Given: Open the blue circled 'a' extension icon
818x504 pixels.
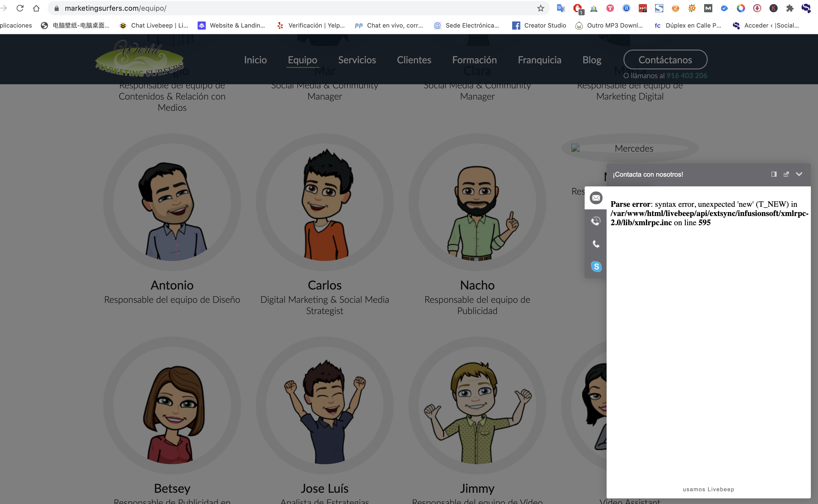Looking at the screenshot, I should point(626,8).
